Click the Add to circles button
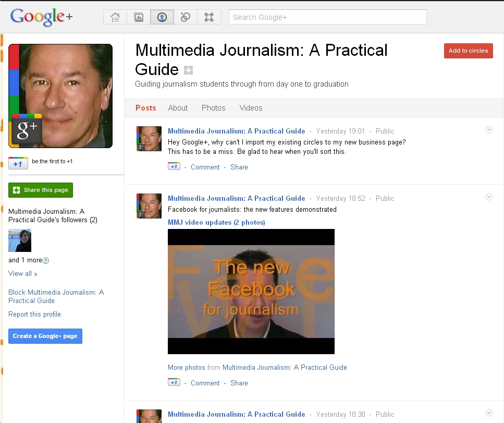This screenshot has width=504, height=423. coord(469,51)
